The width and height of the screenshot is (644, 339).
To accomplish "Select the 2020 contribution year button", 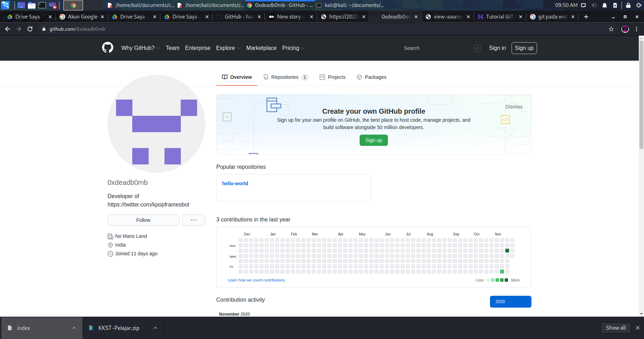I will [x=511, y=302].
